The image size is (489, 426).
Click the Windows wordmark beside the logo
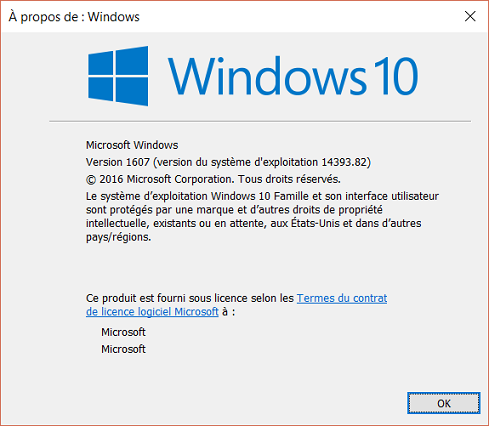click(x=267, y=76)
